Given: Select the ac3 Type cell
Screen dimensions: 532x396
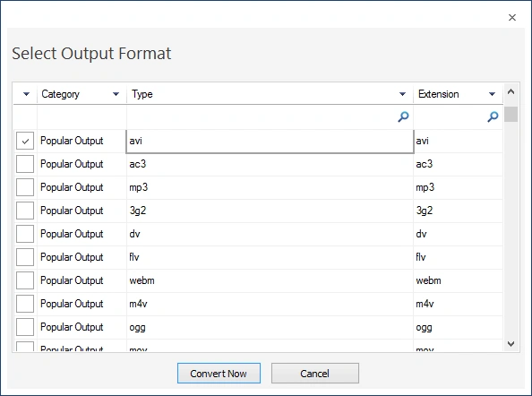Looking at the screenshot, I should point(270,164).
